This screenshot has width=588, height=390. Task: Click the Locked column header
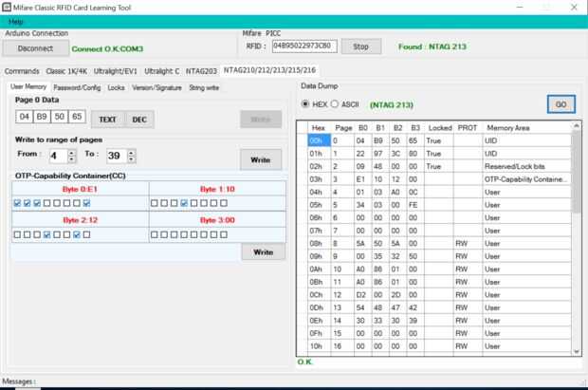coord(439,127)
